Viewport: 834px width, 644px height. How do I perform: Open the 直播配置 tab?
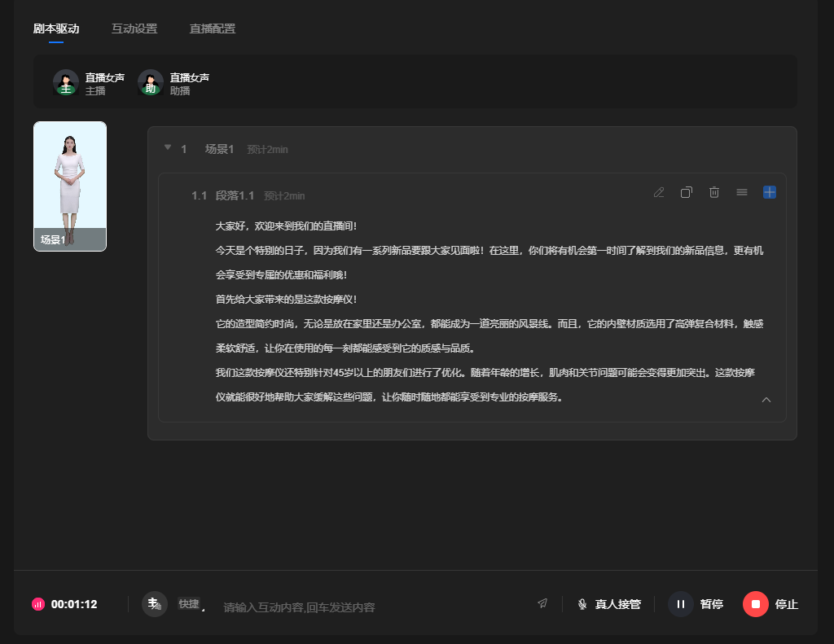point(213,28)
